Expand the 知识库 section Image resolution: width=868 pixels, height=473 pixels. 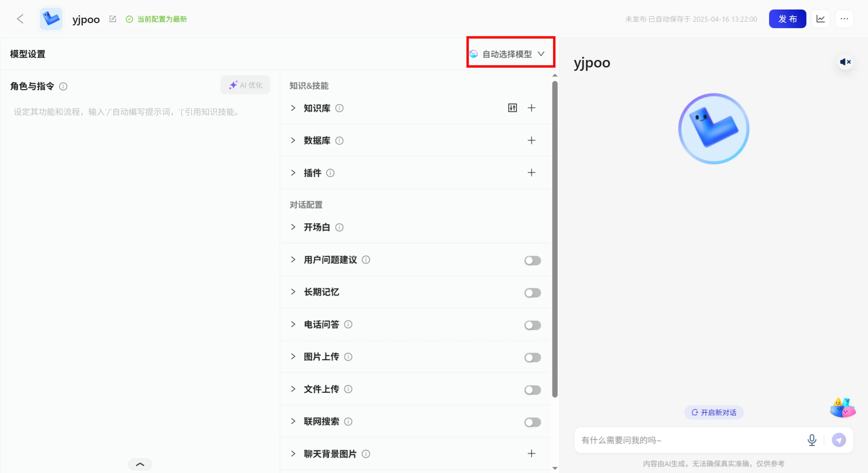tap(293, 108)
